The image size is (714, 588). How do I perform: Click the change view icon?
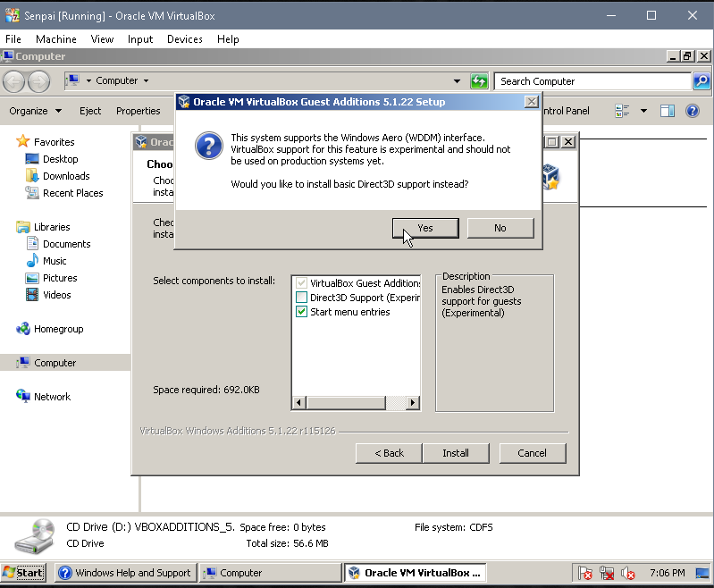[x=622, y=111]
